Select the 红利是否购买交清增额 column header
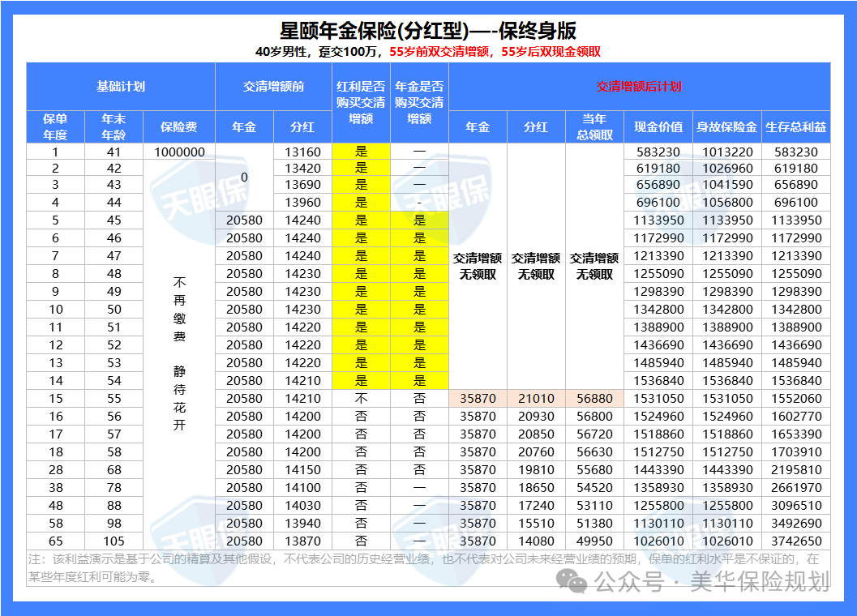Image resolution: width=857 pixels, height=616 pixels. 361,102
